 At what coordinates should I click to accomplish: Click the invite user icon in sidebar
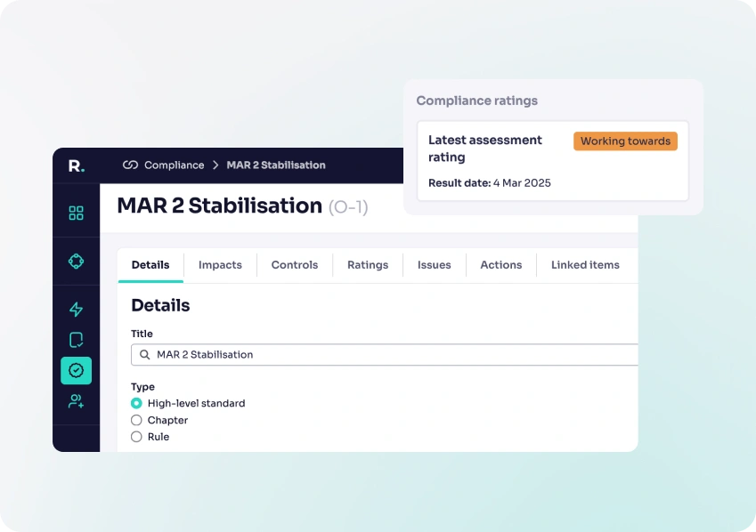click(76, 402)
